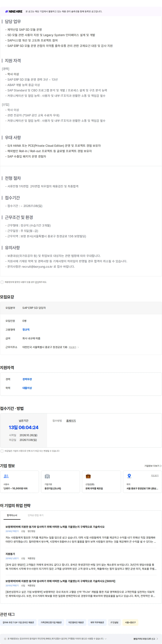
Task: Click 1,001 ~ 10,000명 이하 employee count
Action: (x=16, y=488)
